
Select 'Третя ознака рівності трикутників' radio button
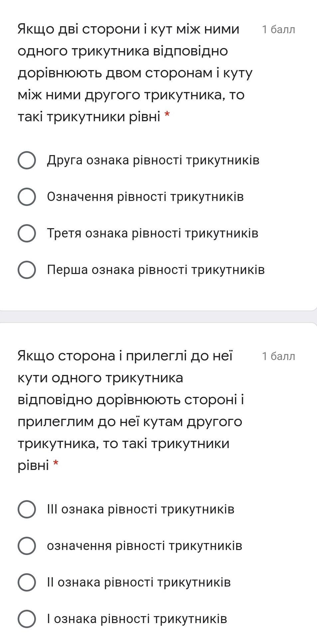coord(27,233)
